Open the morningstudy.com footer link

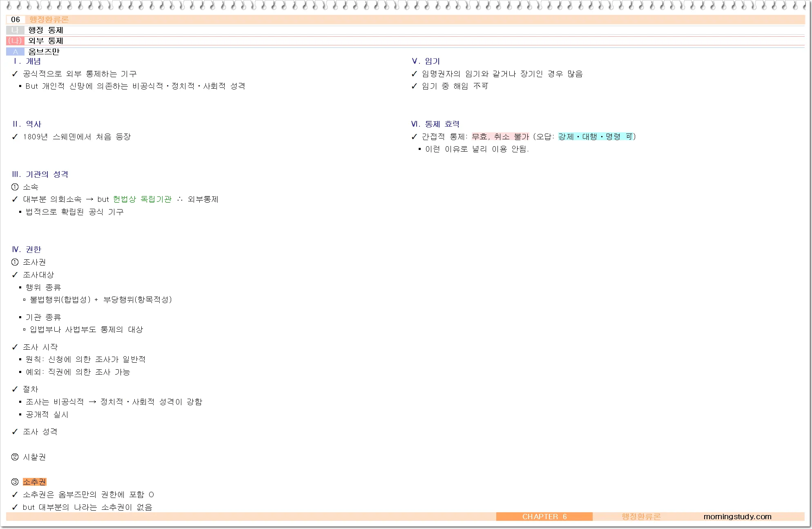(738, 517)
